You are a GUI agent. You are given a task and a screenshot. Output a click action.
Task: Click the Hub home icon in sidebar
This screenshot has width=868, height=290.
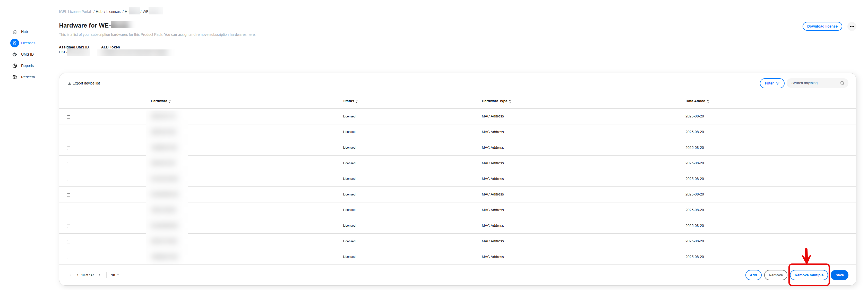click(x=14, y=32)
